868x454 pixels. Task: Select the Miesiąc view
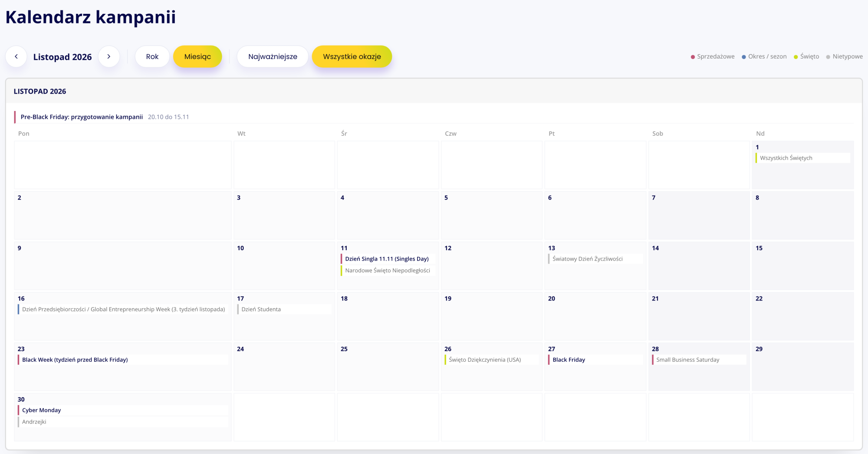tap(197, 57)
